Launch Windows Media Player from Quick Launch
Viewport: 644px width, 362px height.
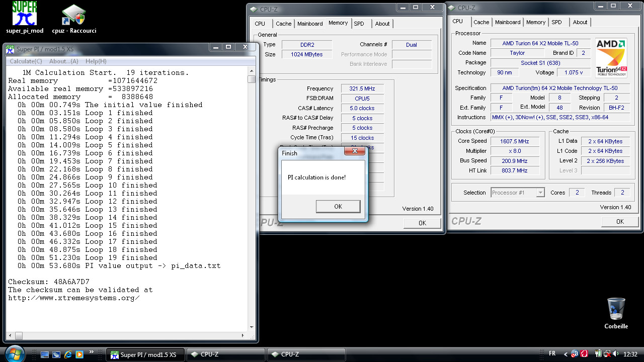(79, 354)
